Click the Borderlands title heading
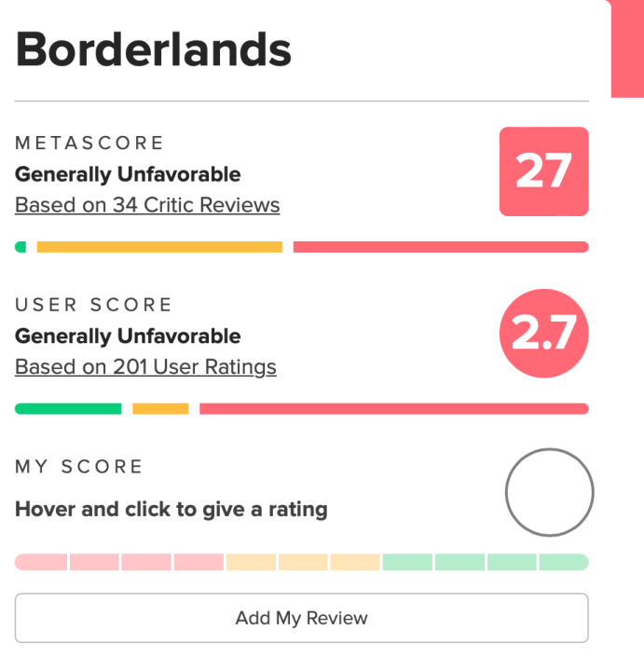 tap(154, 49)
